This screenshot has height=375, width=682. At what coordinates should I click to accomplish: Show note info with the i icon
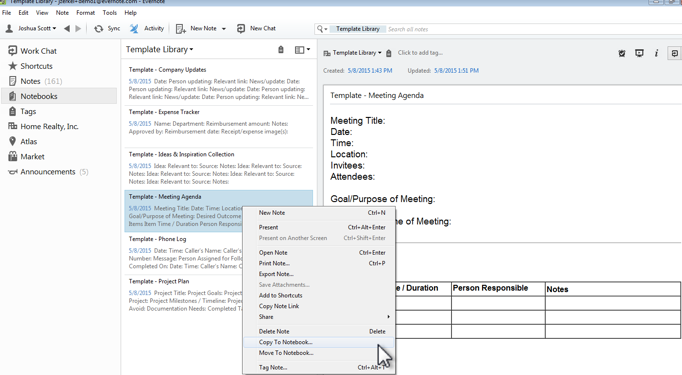[x=656, y=53]
